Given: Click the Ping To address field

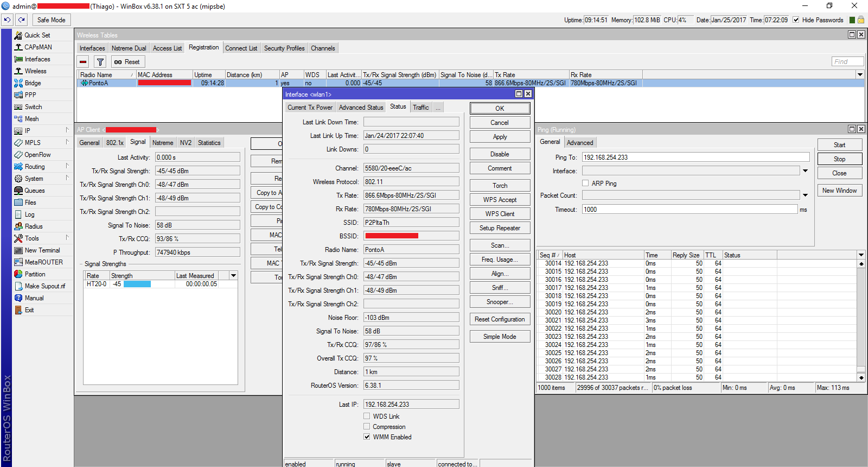Looking at the screenshot, I should pyautogui.click(x=695, y=157).
